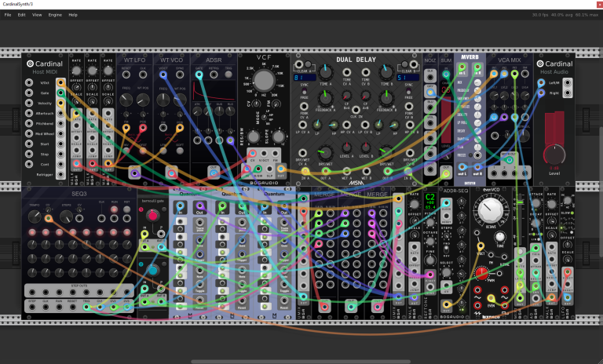Viewport: 603px width, 364px height.
Task: Click the ADSR TRIG button
Action: click(228, 75)
